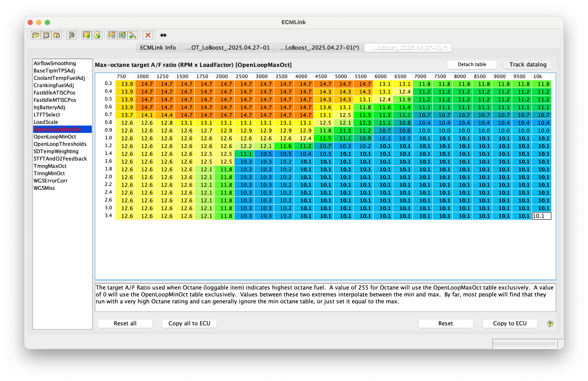
Task: Click the Detach table button
Action: 472,64
